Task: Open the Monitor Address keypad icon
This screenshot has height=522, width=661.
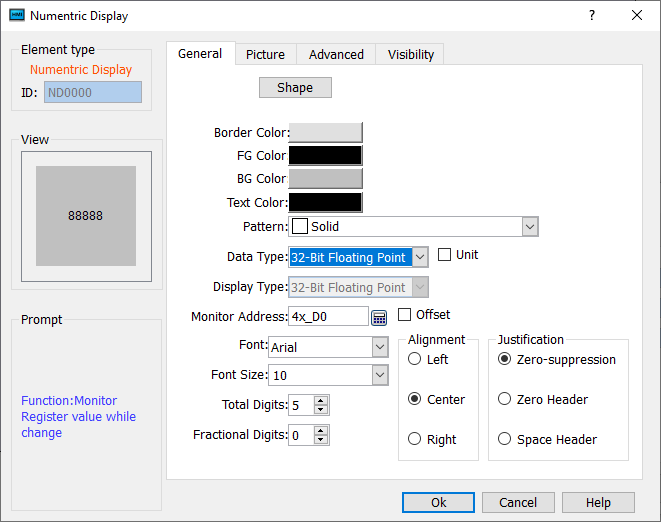Action: 379,317
